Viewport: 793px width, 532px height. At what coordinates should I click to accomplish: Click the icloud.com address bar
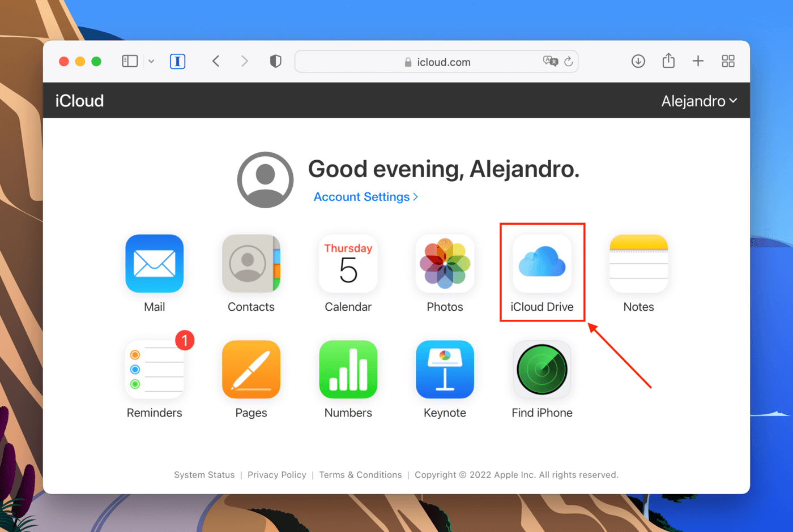tap(436, 62)
